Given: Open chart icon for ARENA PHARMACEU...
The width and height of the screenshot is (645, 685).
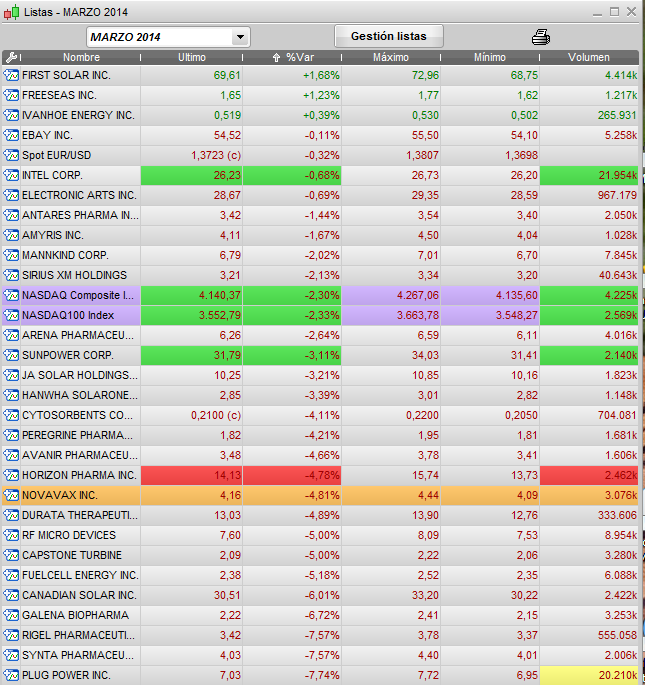Looking at the screenshot, I should coord(11,336).
